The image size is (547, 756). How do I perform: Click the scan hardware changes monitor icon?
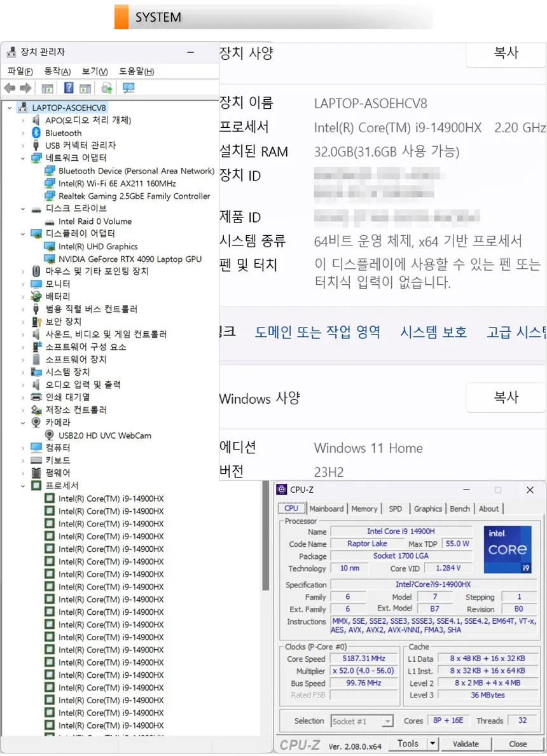128,88
